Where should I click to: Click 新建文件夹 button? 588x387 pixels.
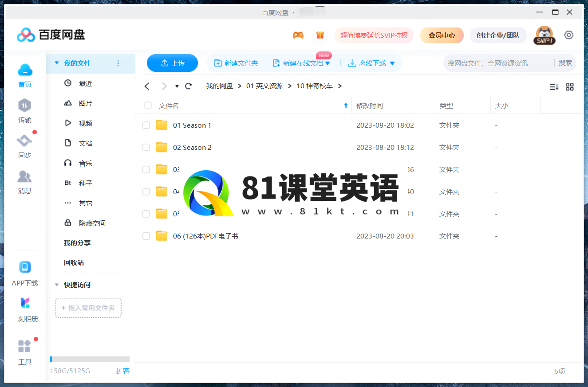(236, 63)
